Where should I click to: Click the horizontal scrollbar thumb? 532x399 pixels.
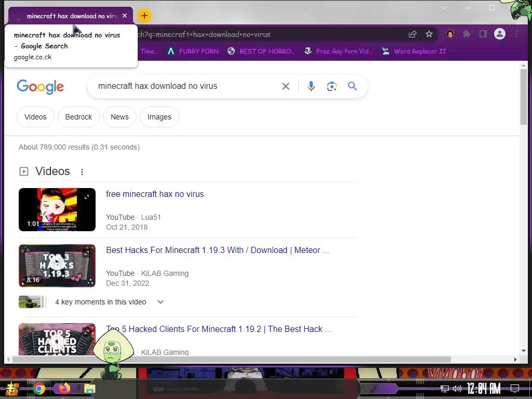tap(231, 360)
